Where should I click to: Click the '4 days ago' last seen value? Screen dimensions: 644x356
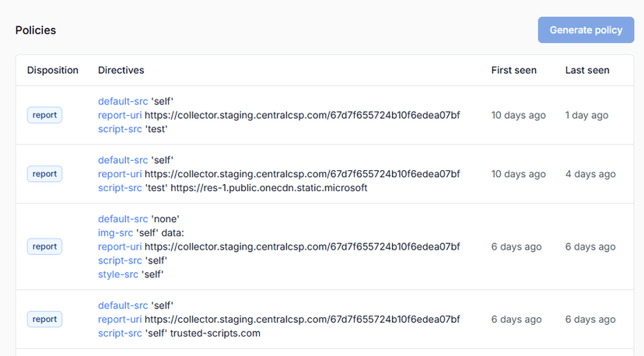590,174
